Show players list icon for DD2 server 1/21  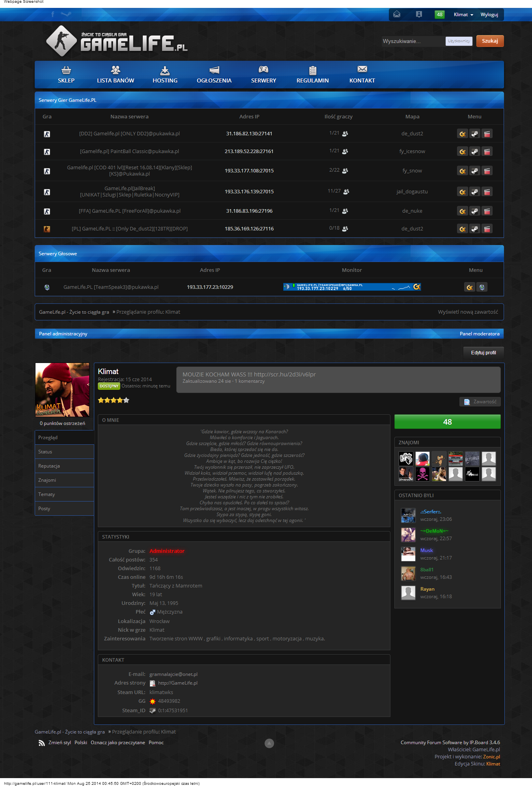345,134
